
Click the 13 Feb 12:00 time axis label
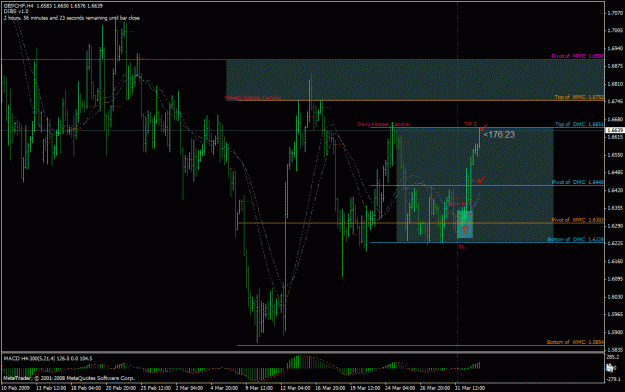point(51,388)
